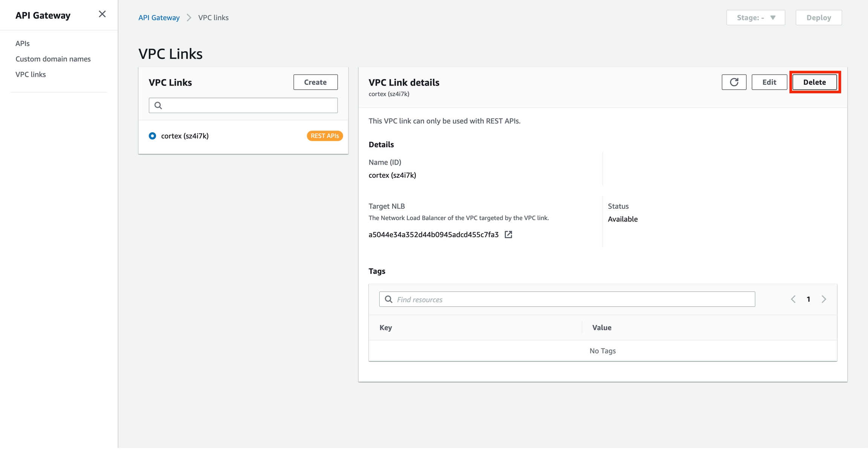Image resolution: width=868 pixels, height=451 pixels.
Task: Click the Edit button
Action: tap(769, 82)
